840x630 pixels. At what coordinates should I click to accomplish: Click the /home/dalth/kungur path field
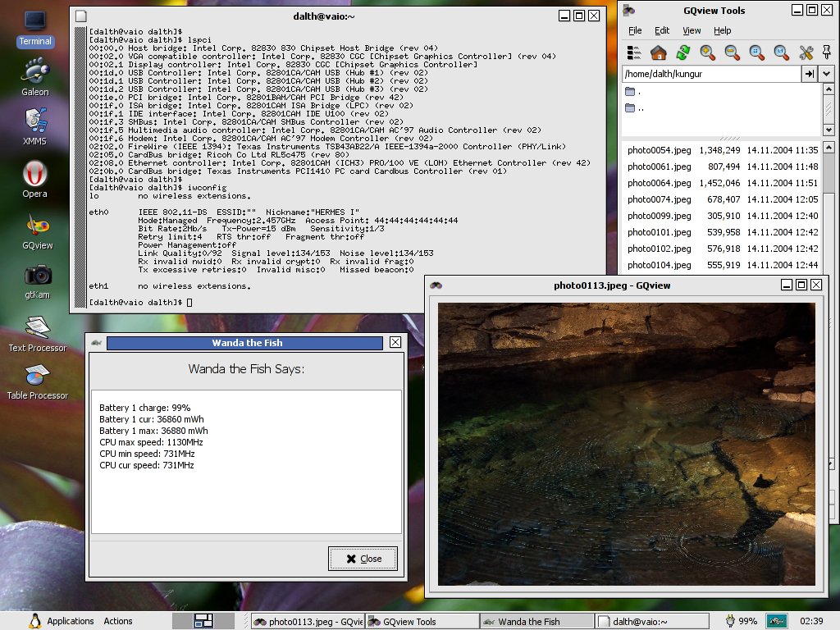(x=711, y=74)
